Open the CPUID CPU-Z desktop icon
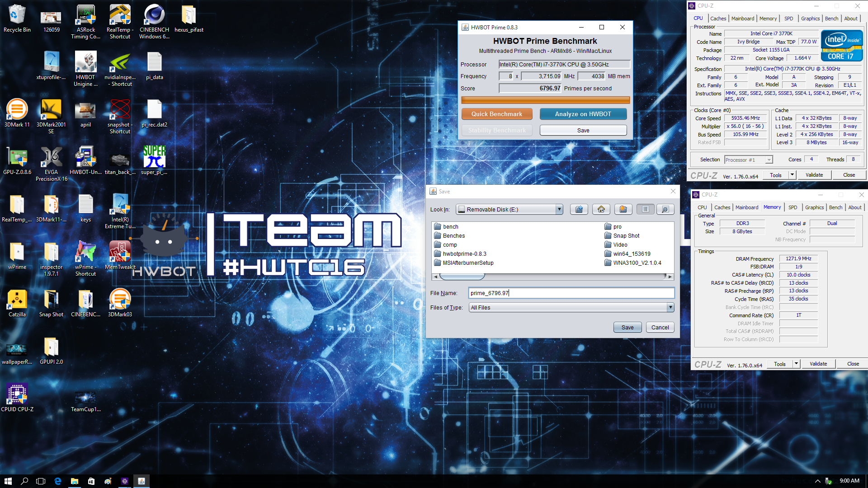This screenshot has height=488, width=868. (17, 398)
